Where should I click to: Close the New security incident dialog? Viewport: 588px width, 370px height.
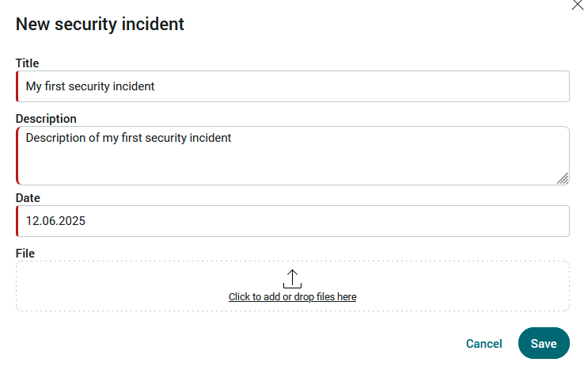point(578,5)
